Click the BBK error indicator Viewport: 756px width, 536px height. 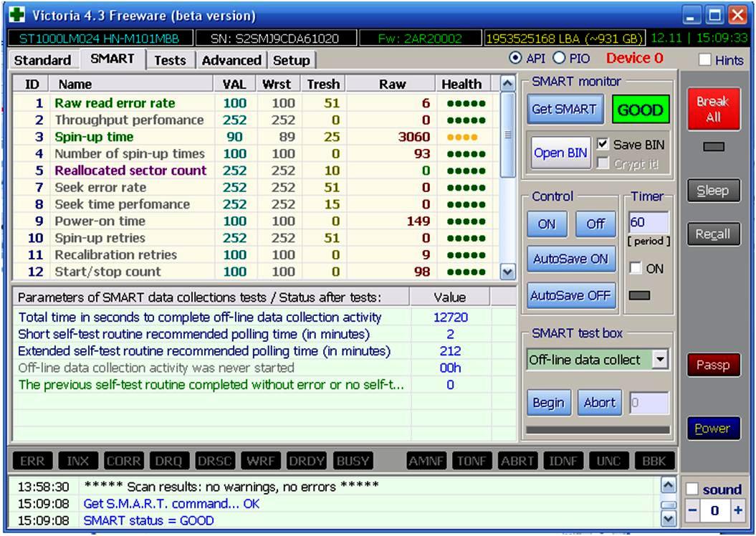pyautogui.click(x=654, y=461)
